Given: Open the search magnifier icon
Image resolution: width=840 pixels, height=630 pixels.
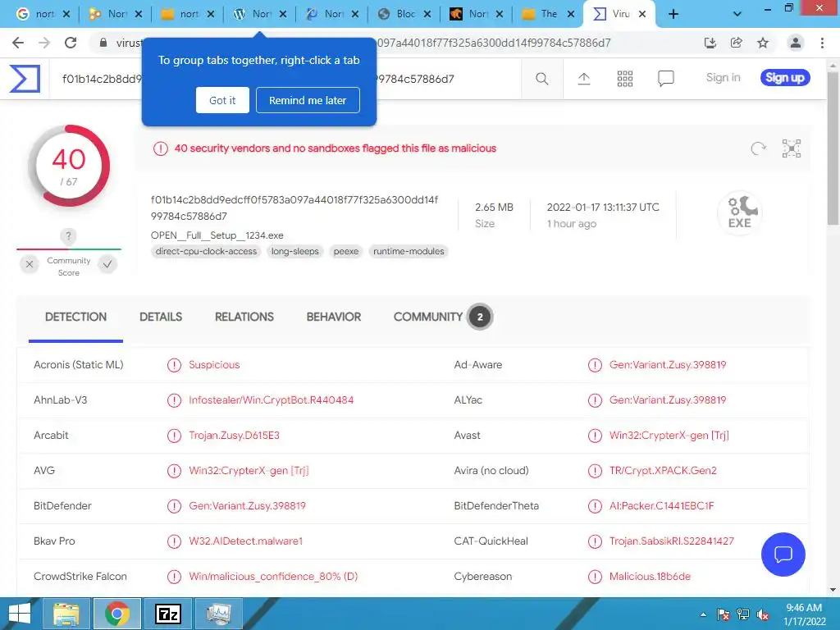Looking at the screenshot, I should (541, 79).
